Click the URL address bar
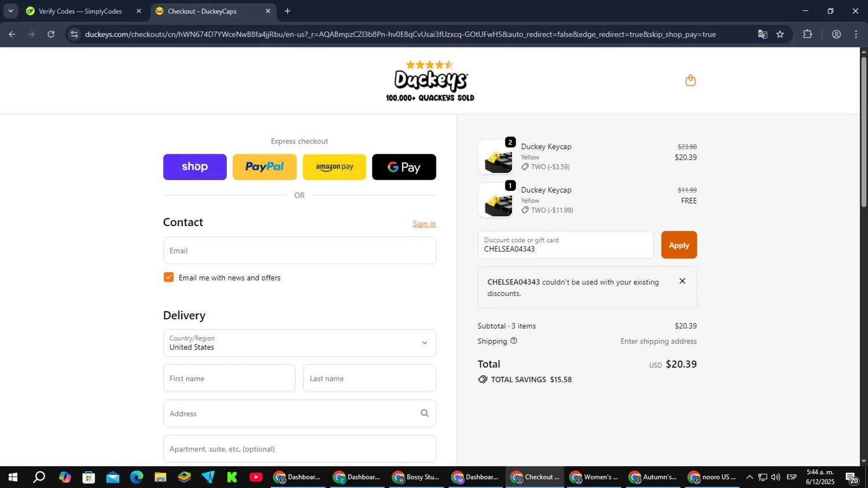Viewport: 868px width, 488px height. (x=400, y=34)
